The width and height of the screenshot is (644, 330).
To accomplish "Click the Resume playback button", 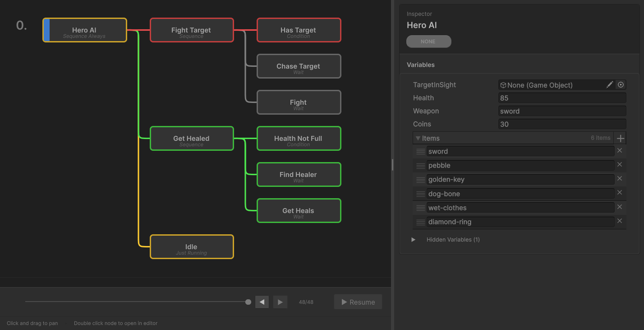I will 358,302.
